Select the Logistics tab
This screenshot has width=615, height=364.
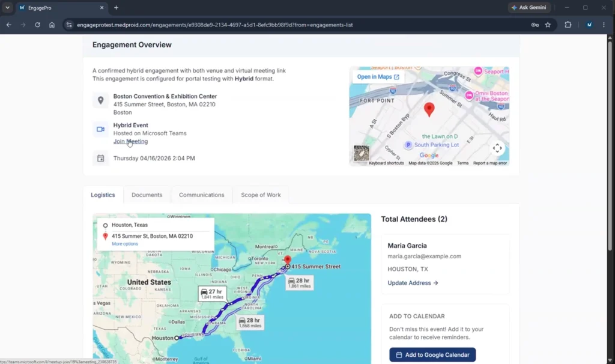[103, 195]
